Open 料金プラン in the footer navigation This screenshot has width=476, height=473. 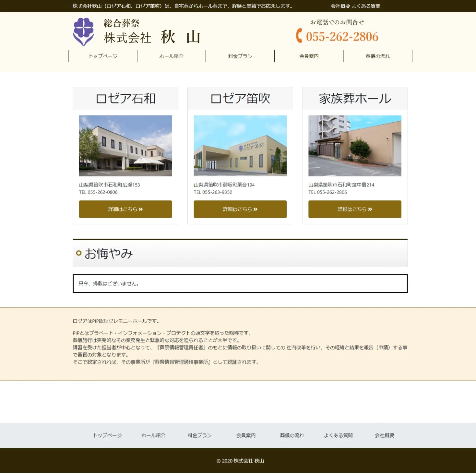pos(199,435)
